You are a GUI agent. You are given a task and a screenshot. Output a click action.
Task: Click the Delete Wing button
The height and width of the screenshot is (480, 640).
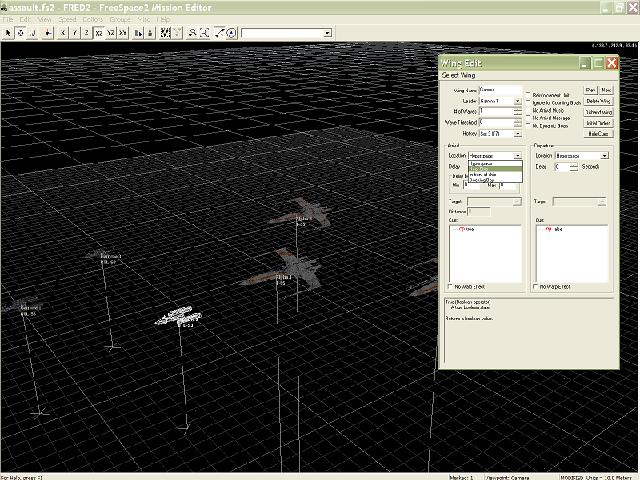click(598, 101)
